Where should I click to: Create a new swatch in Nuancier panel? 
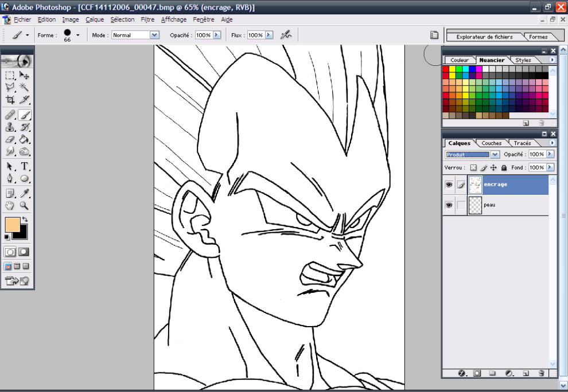[526, 123]
